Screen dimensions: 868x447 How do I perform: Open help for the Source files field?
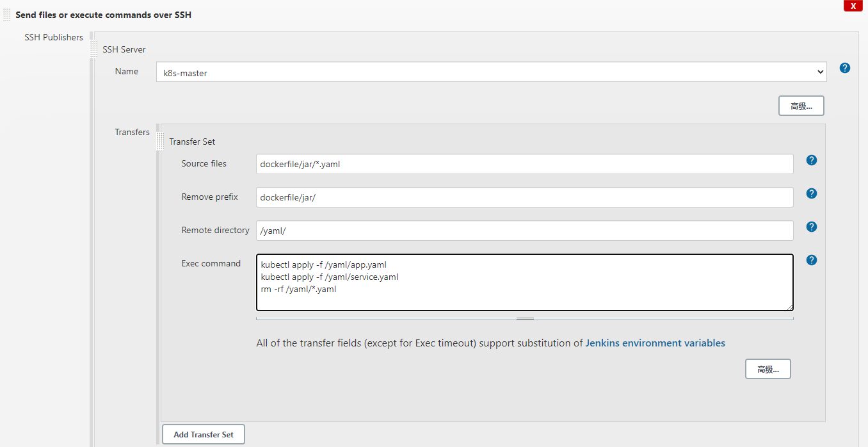(811, 160)
